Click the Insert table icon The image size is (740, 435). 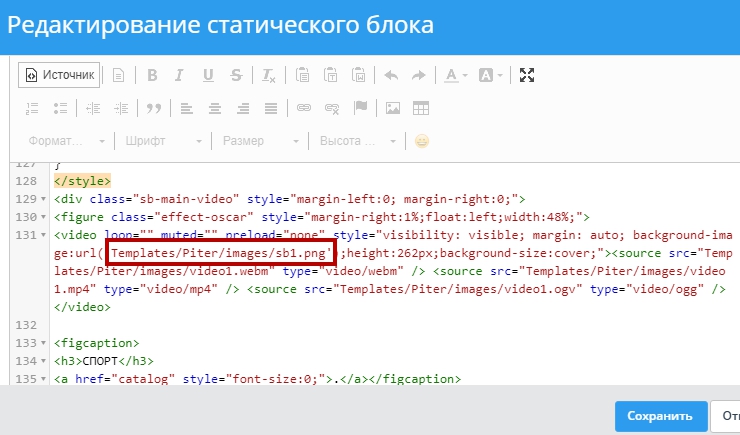coord(421,108)
